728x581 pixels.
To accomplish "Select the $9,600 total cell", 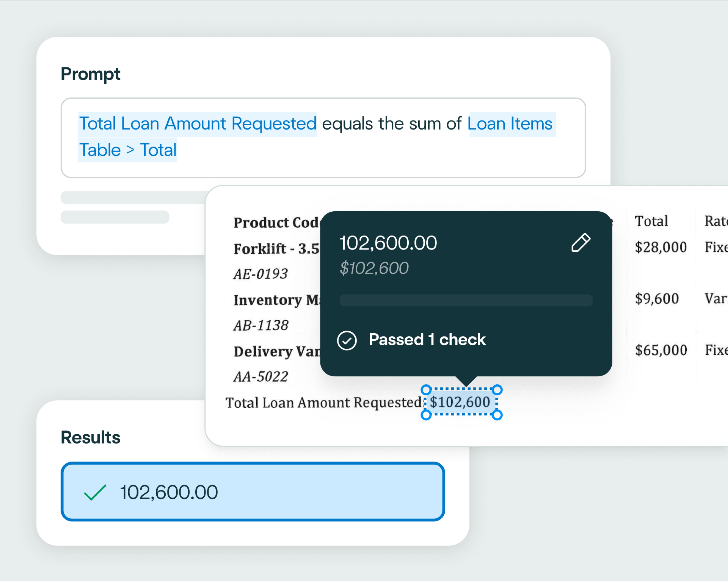I will click(657, 299).
